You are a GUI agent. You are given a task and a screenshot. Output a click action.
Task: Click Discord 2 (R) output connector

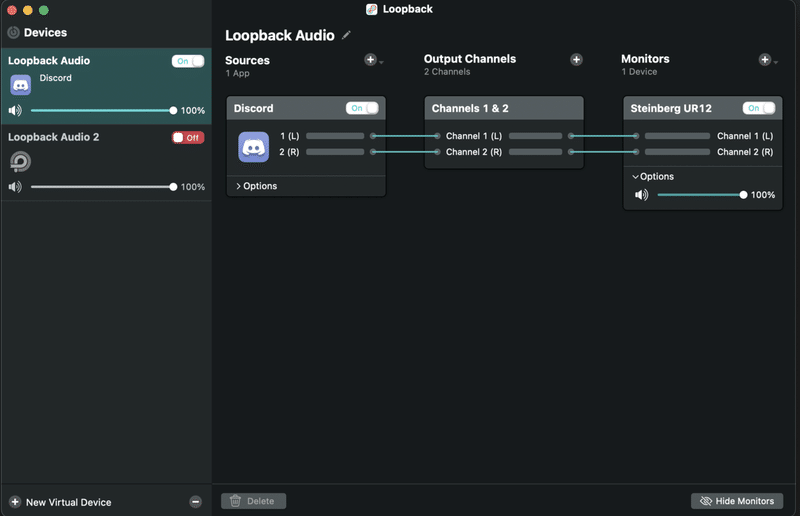(x=373, y=152)
